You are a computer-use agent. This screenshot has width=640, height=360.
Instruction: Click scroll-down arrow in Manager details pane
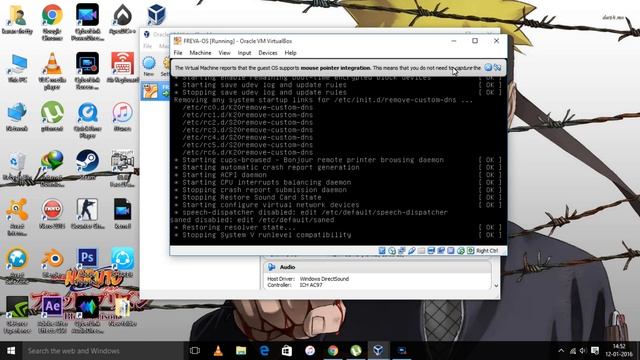pos(496,286)
